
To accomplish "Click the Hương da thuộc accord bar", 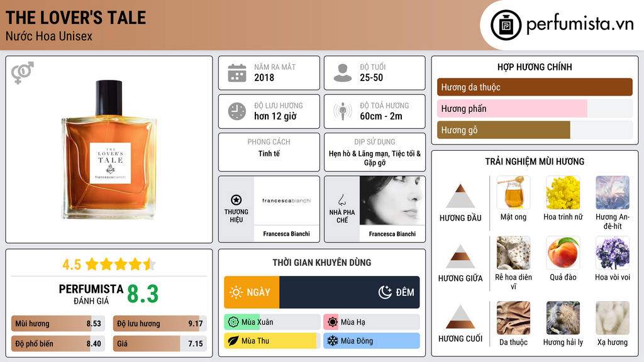I will click(x=535, y=87).
